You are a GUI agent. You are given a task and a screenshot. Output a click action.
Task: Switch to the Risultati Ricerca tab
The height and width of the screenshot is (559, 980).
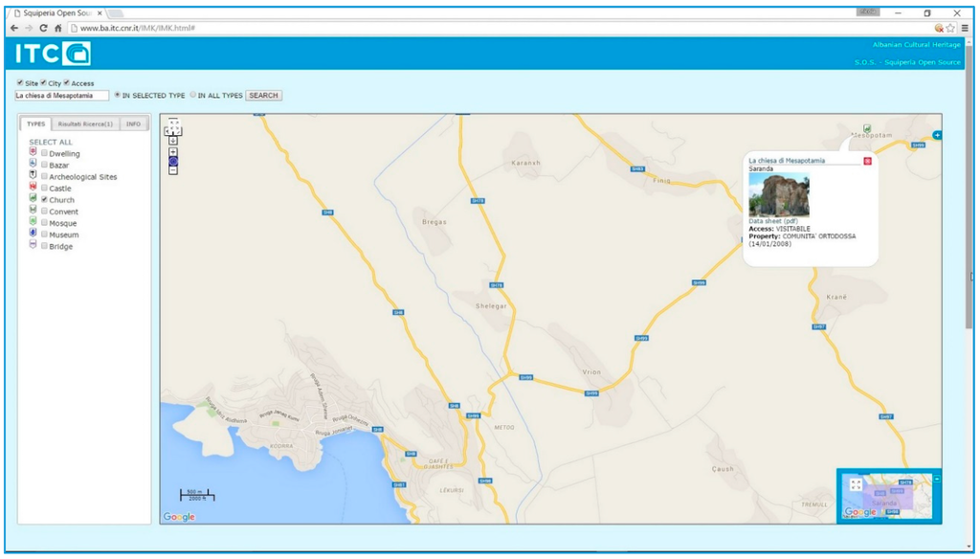[x=85, y=124]
